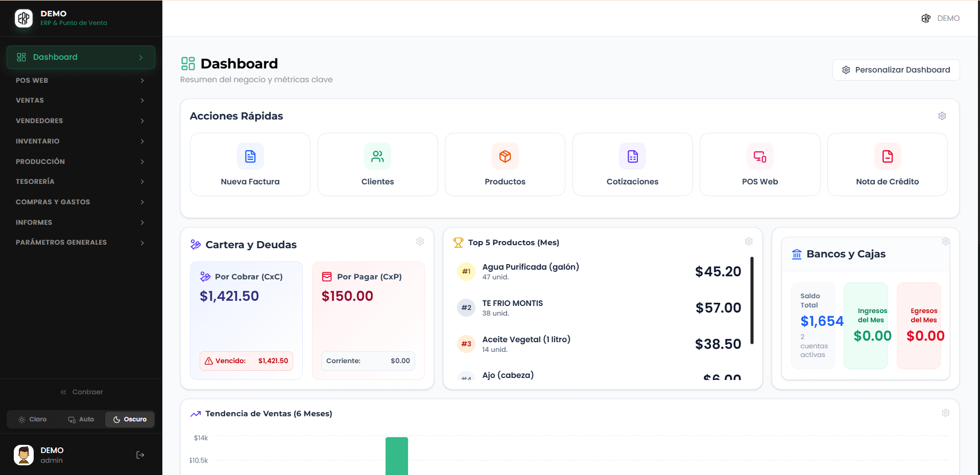Click the Nueva Factura document icon
This screenshot has width=980, height=475.
pos(250,156)
